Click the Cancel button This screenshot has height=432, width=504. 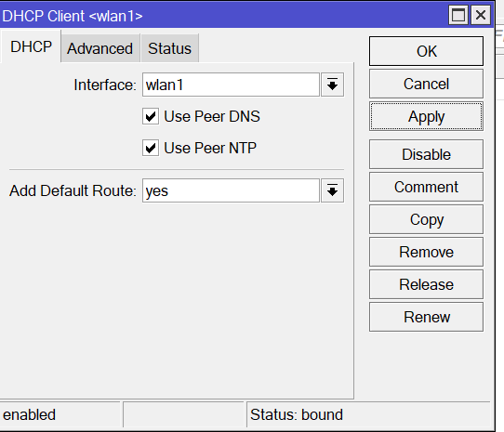tap(426, 84)
